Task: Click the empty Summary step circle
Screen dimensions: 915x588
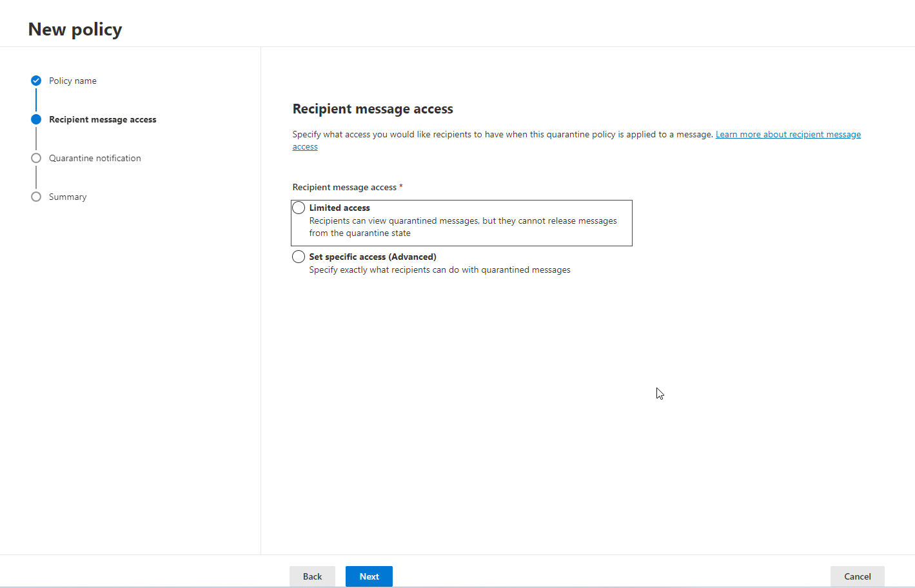Action: [x=36, y=197]
